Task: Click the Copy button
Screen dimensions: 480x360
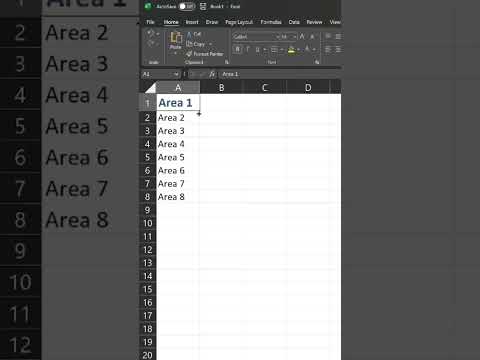Action: (196, 44)
